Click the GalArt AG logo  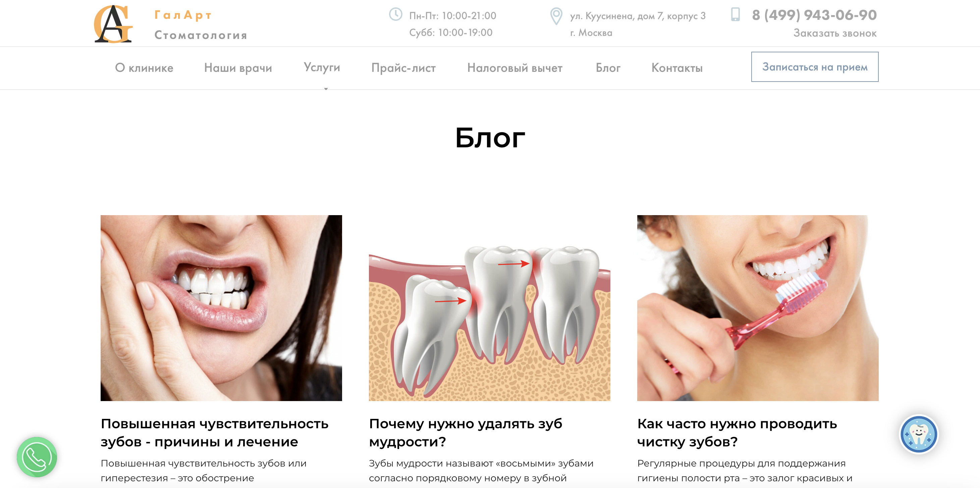[x=113, y=23]
